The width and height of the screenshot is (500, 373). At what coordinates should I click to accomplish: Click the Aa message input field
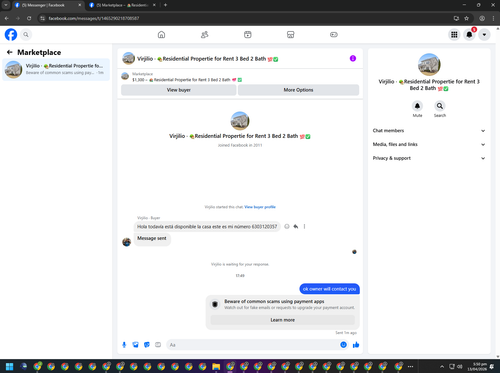click(253, 345)
